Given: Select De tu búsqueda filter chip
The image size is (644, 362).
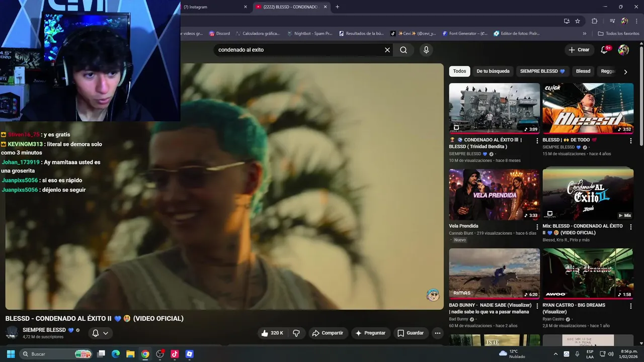Looking at the screenshot, I should (493, 71).
